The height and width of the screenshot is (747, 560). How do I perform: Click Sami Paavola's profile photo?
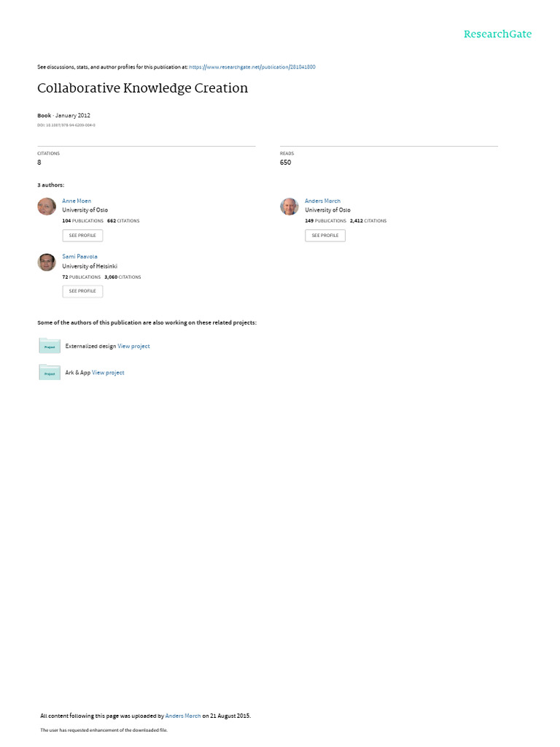click(x=47, y=262)
